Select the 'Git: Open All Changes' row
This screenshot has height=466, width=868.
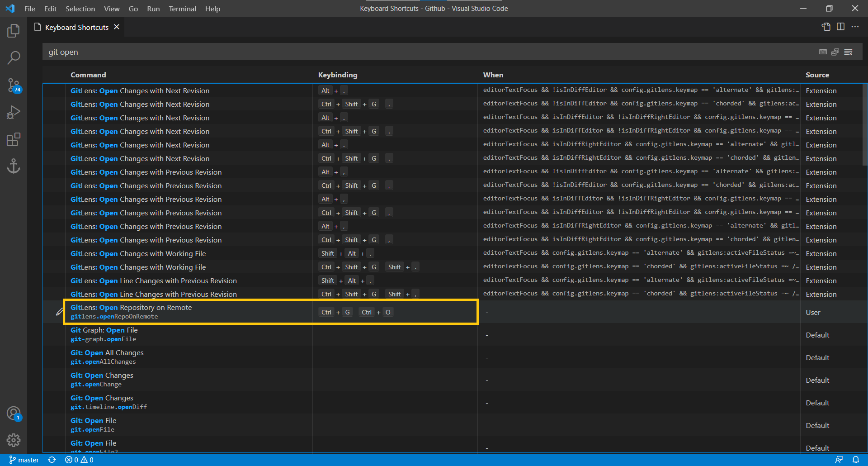click(x=455, y=357)
